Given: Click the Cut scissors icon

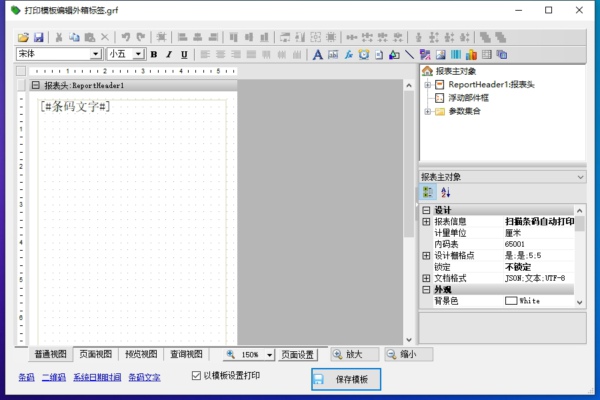Looking at the screenshot, I should pos(59,38).
